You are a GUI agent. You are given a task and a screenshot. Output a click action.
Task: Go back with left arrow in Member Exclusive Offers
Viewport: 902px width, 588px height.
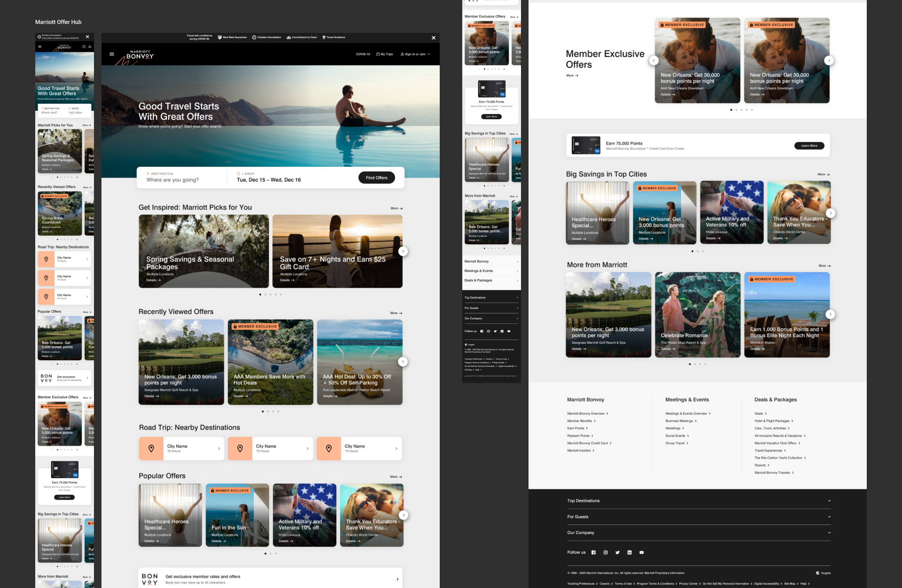pyautogui.click(x=653, y=60)
